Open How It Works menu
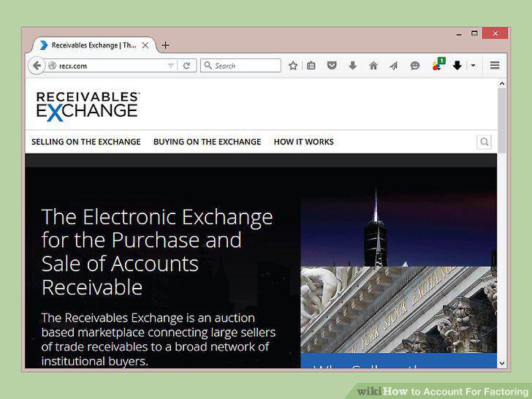The width and height of the screenshot is (532, 399). click(304, 142)
